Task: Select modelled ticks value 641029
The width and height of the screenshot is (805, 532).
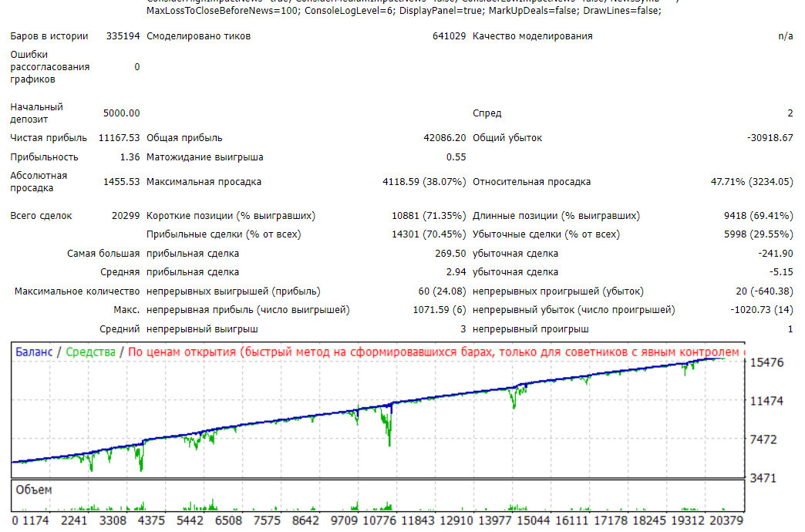Action: 450,36
